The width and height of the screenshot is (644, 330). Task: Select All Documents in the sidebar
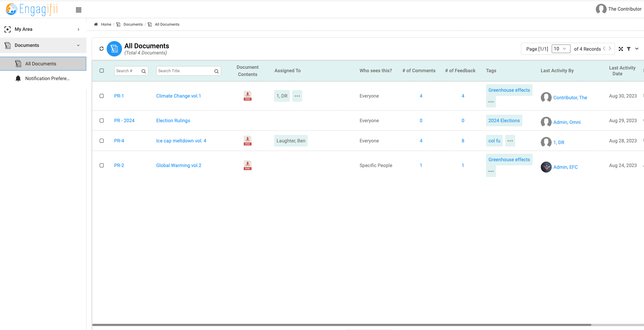pos(43,64)
